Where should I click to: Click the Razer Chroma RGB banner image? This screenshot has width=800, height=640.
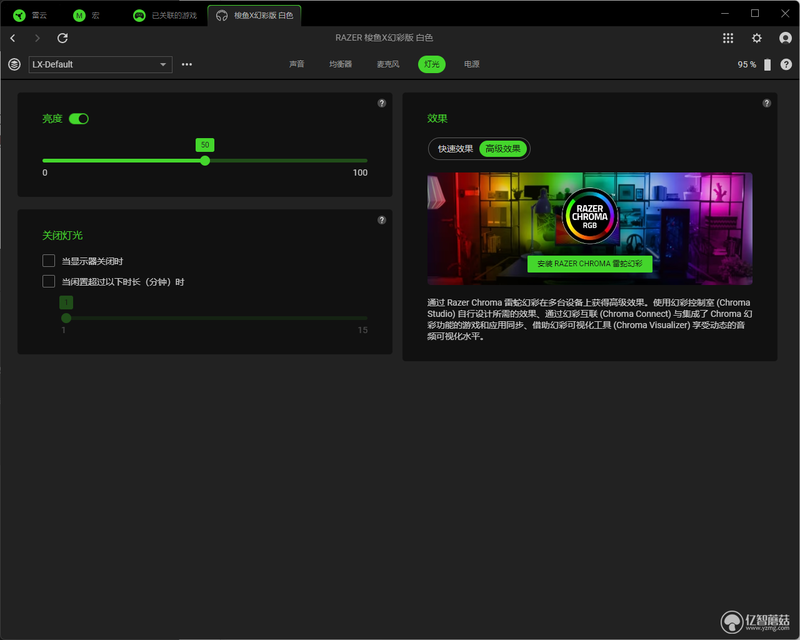point(590,229)
